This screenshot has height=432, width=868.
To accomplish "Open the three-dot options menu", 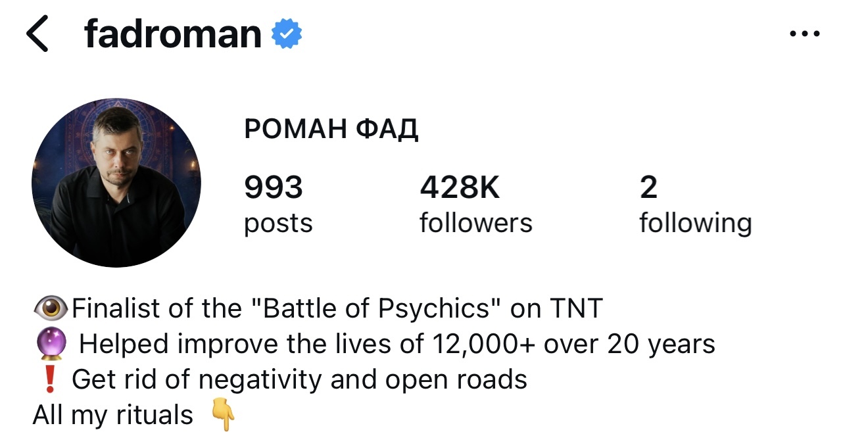I will click(x=804, y=35).
